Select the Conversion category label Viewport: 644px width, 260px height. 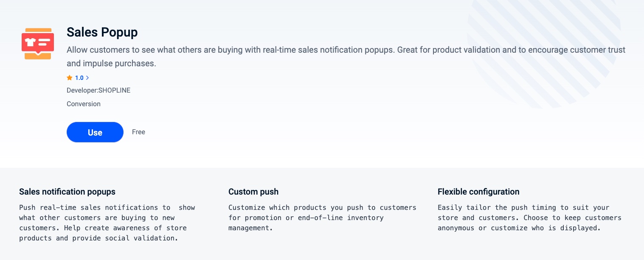(x=84, y=104)
